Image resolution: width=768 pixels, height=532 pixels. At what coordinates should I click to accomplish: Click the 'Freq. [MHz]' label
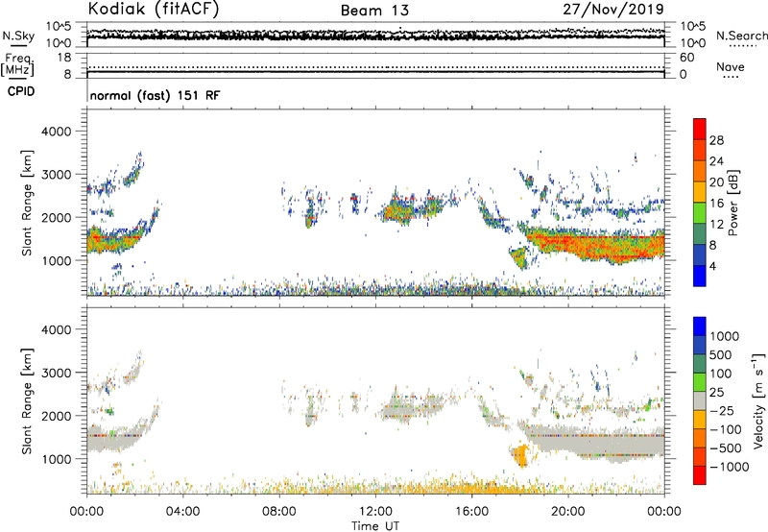17,64
